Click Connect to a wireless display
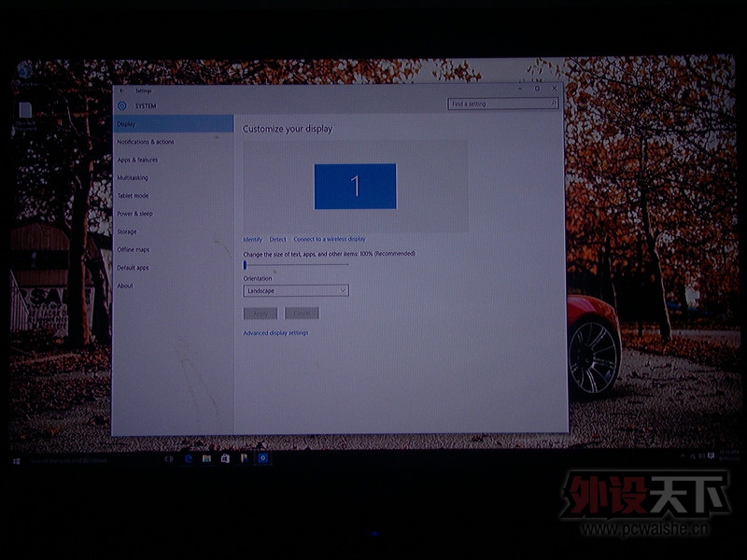The image size is (747, 560). tap(330, 239)
